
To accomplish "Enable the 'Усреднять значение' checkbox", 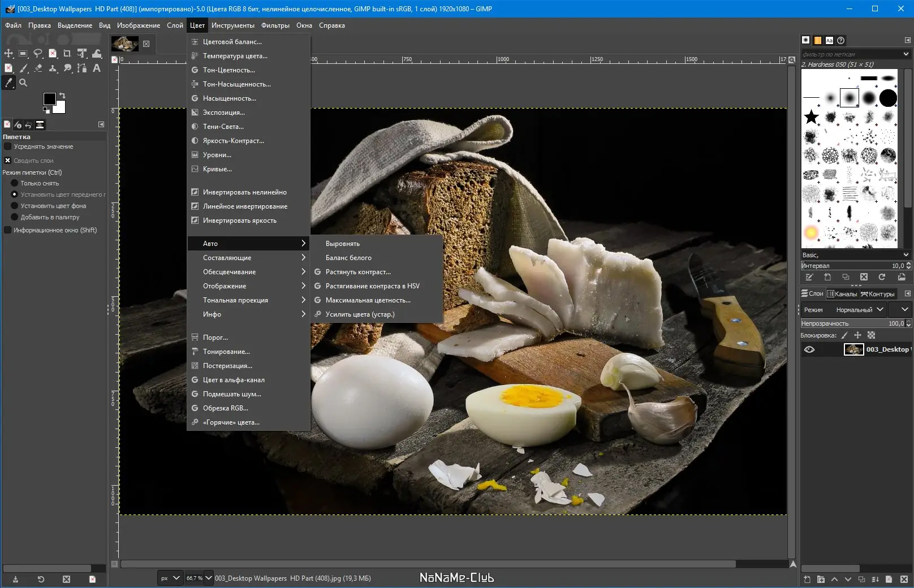I will click(x=8, y=146).
